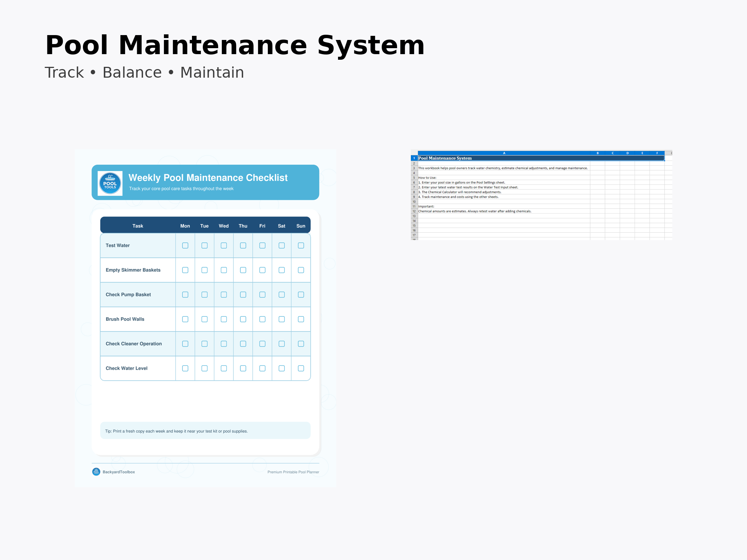
Task: Select column F header in spreadsheet
Action: coord(657,153)
